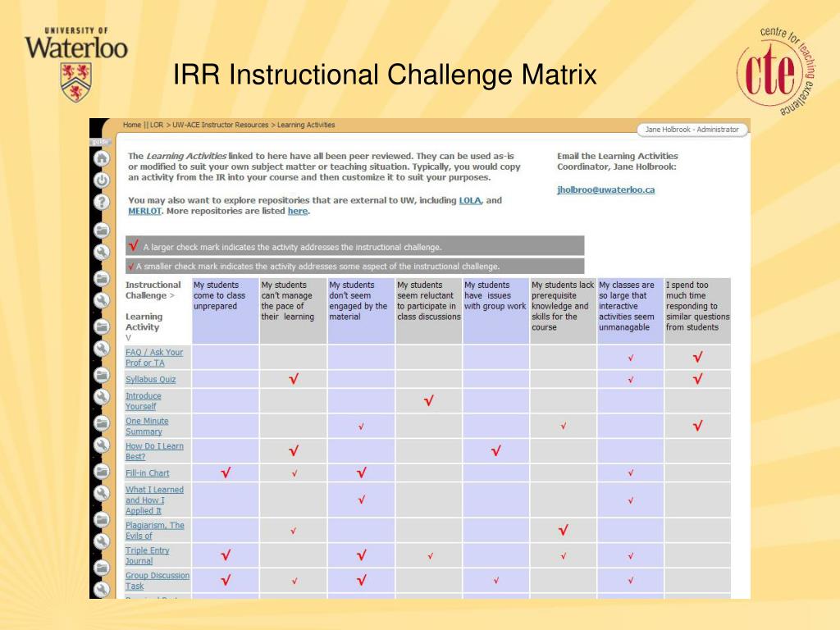Click the larger check mark legend bar
Image resolution: width=840 pixels, height=630 pixels.
(x=354, y=246)
